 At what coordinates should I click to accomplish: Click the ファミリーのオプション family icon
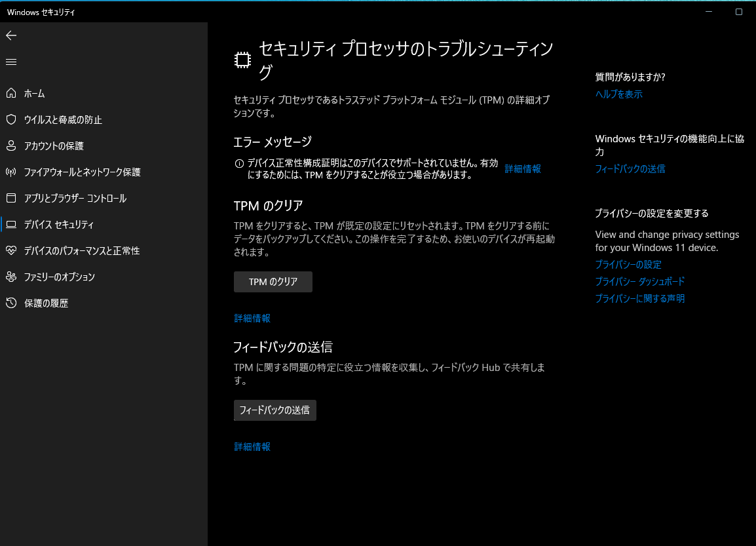click(x=10, y=277)
